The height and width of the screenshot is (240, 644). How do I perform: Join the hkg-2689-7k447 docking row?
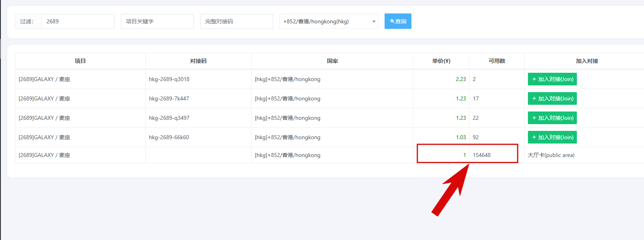pos(552,98)
